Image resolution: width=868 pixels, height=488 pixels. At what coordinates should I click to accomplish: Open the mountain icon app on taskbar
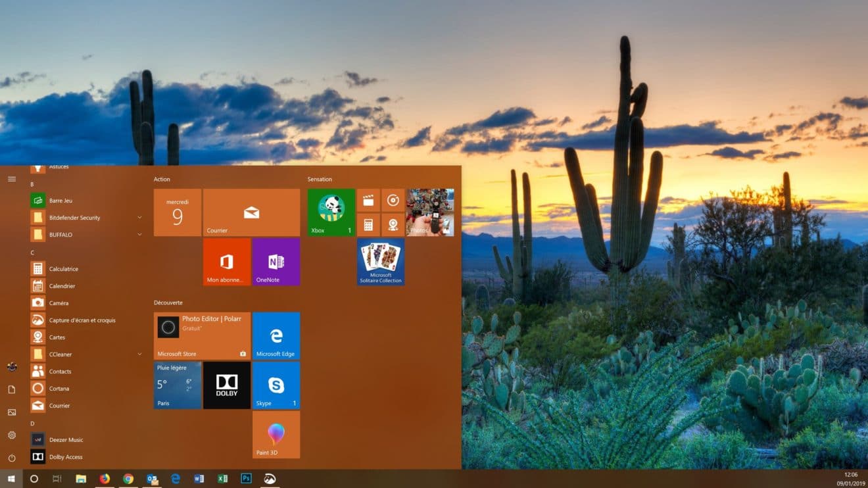click(x=270, y=479)
